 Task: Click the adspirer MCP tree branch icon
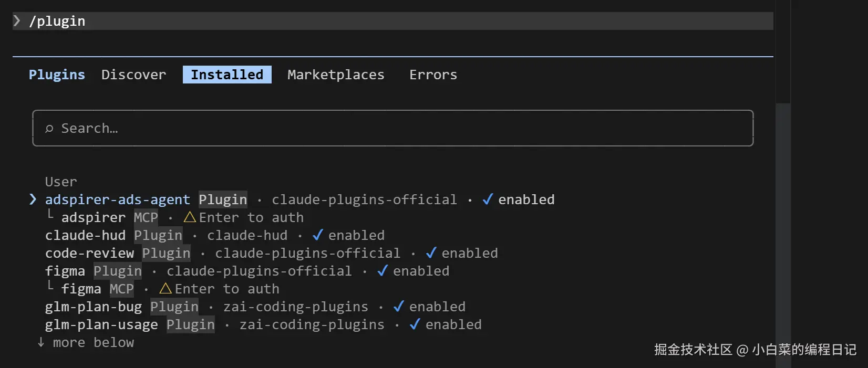pyautogui.click(x=50, y=215)
